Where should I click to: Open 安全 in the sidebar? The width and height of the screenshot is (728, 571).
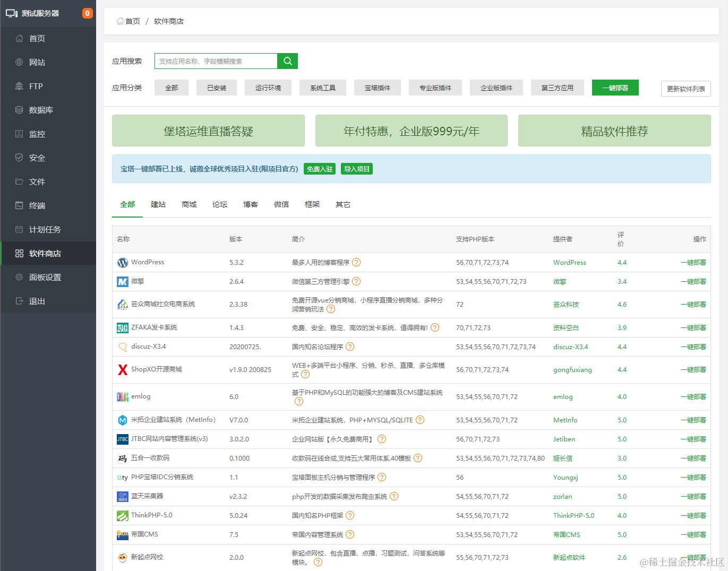[x=48, y=158]
